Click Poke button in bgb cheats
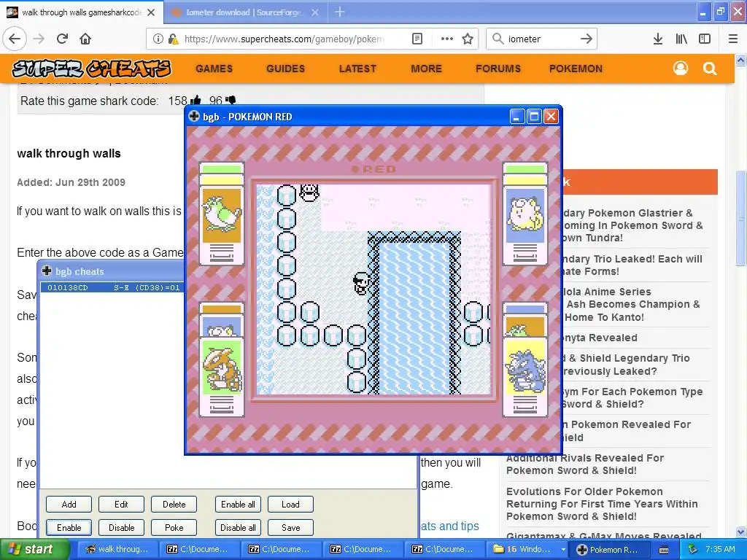Image resolution: width=747 pixels, height=560 pixels. pyautogui.click(x=174, y=528)
